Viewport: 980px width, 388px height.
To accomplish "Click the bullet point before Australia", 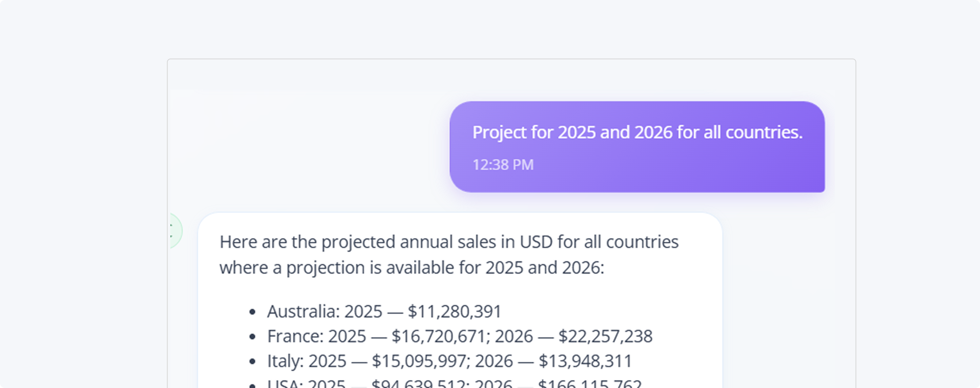I will 252,312.
